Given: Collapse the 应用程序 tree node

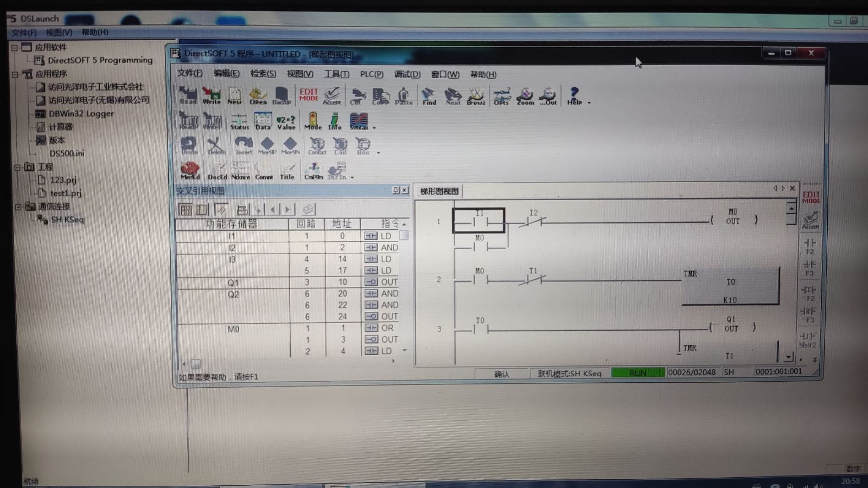Looking at the screenshot, I should coord(15,74).
